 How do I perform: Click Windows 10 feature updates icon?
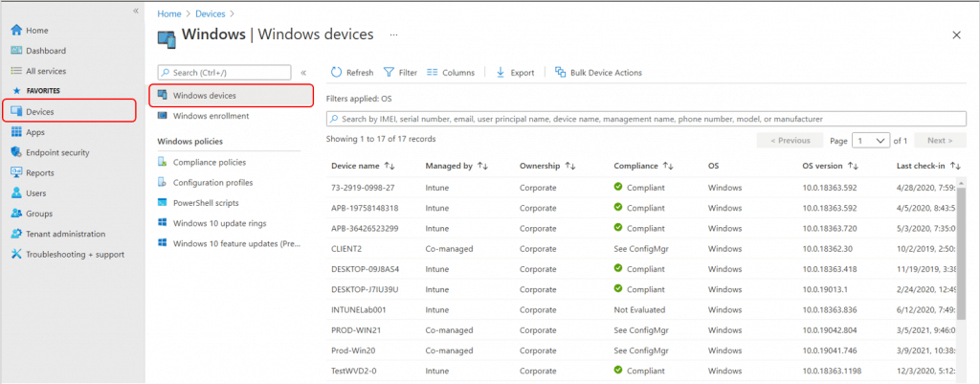click(x=162, y=243)
